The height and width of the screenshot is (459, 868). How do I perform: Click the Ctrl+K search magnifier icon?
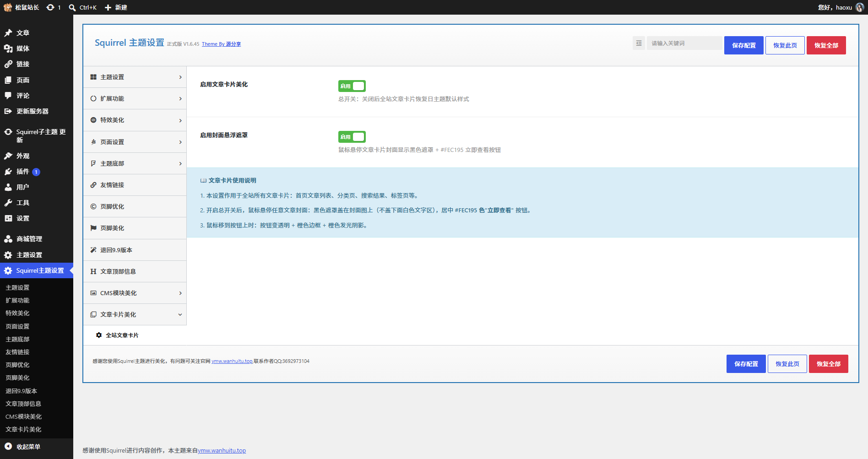tap(72, 7)
